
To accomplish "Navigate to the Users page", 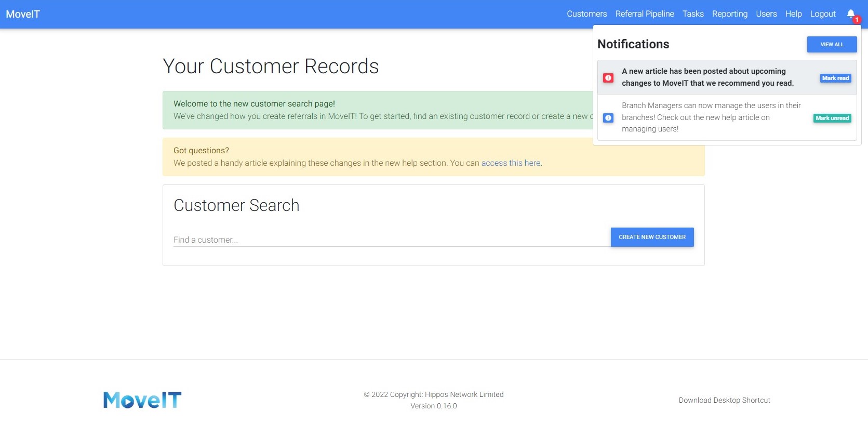I will point(766,14).
